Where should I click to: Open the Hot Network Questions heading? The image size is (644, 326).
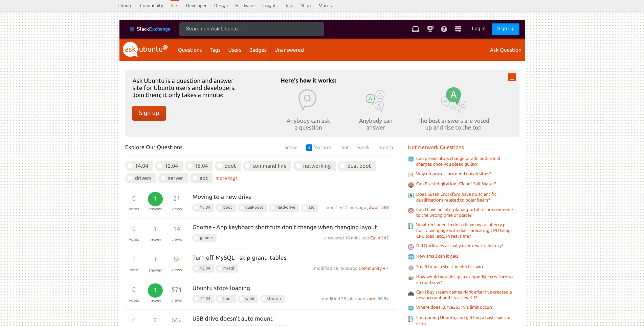436,147
